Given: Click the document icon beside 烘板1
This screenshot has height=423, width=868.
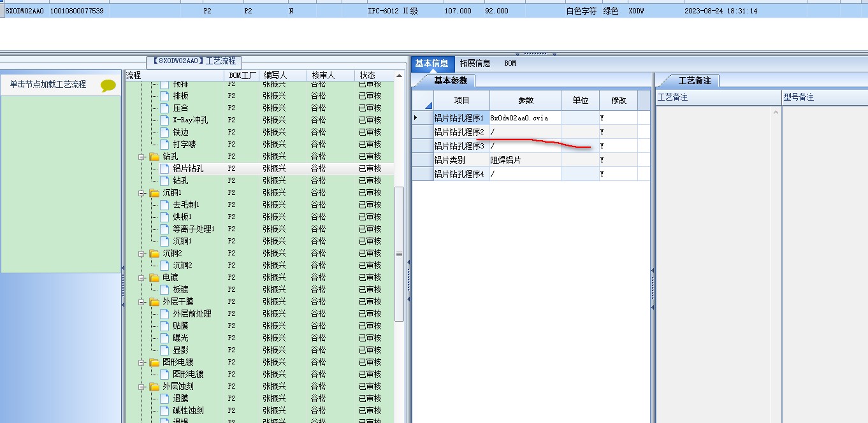Looking at the screenshot, I should [x=164, y=217].
